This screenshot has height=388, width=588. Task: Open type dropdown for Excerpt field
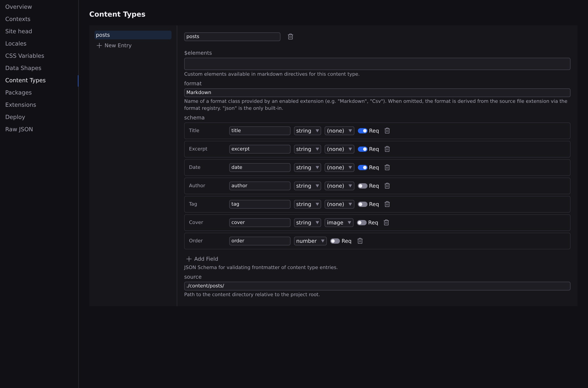coord(307,149)
